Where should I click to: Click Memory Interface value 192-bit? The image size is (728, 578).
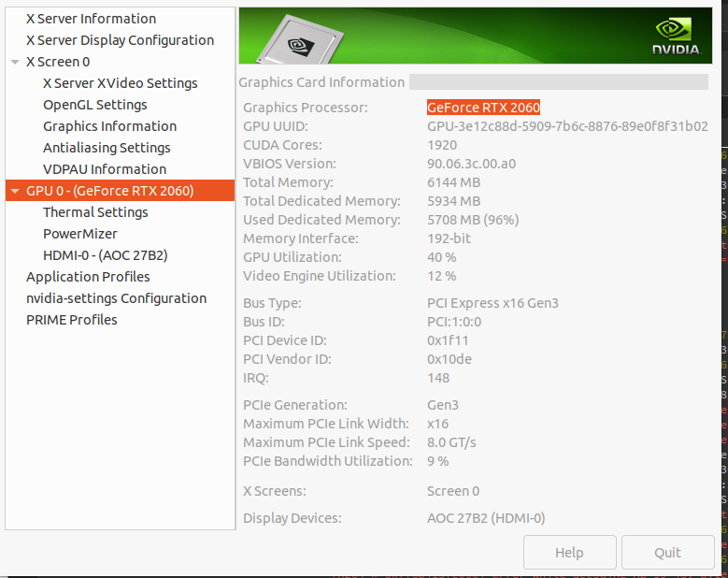[x=449, y=238]
